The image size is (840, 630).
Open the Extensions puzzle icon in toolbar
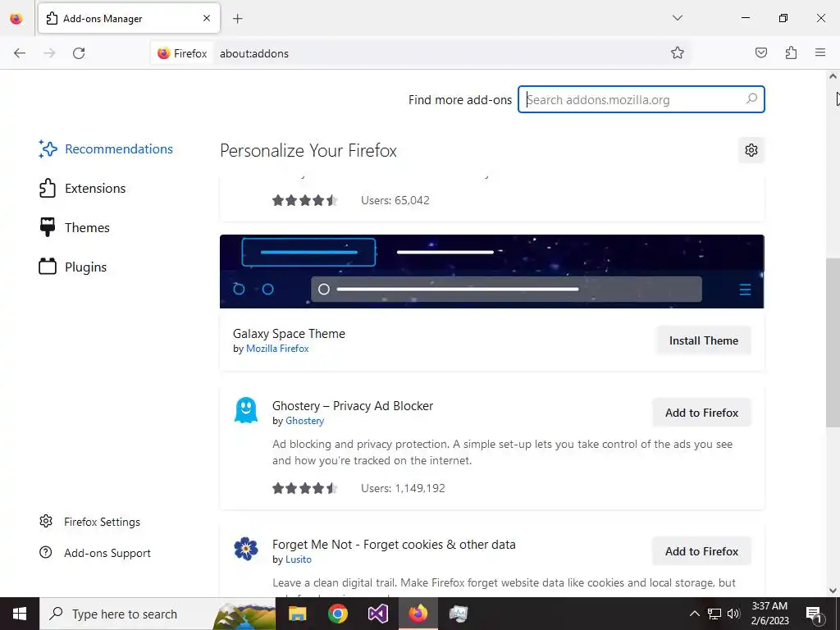pos(791,52)
